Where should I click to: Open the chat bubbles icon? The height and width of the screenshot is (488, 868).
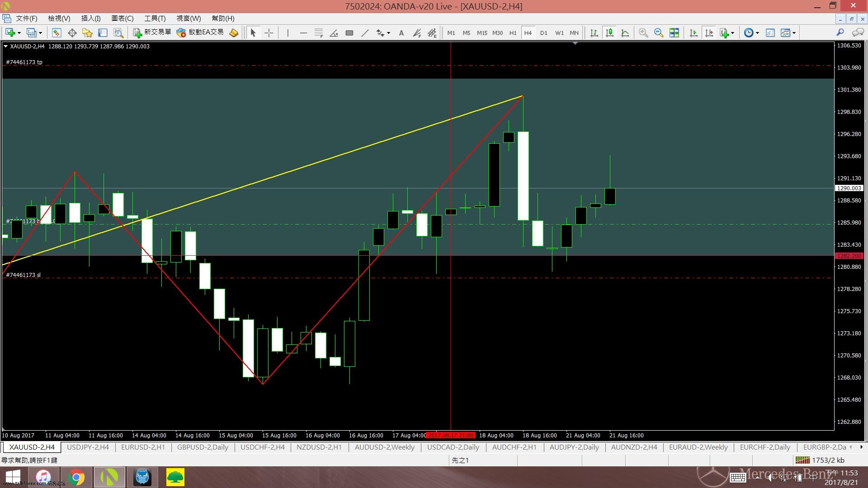[858, 33]
